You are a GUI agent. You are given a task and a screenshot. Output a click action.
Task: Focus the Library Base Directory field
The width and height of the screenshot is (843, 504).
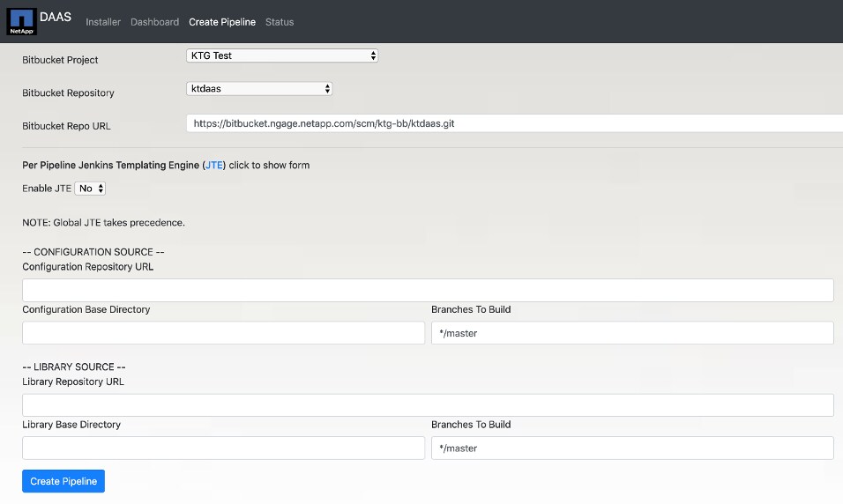tap(223, 448)
